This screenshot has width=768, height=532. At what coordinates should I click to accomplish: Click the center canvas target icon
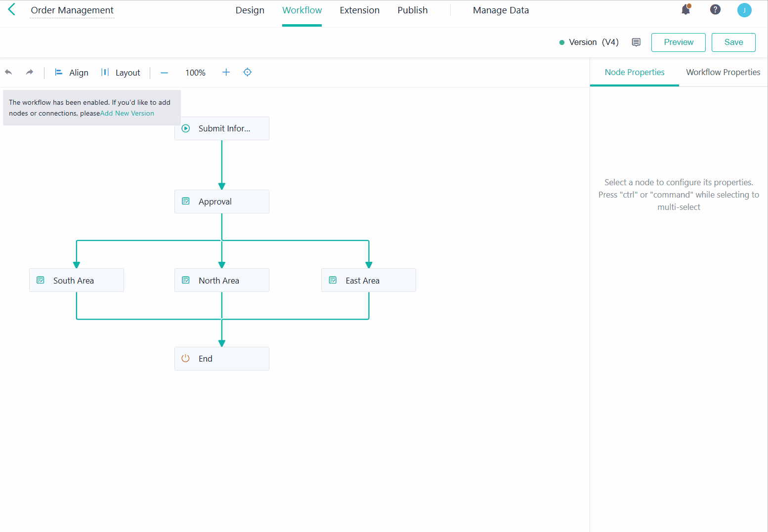point(248,72)
